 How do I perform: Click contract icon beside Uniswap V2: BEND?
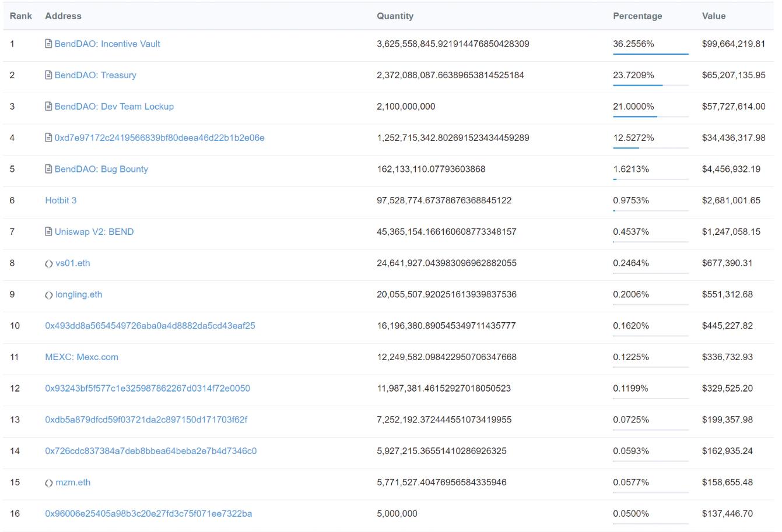tap(48, 232)
